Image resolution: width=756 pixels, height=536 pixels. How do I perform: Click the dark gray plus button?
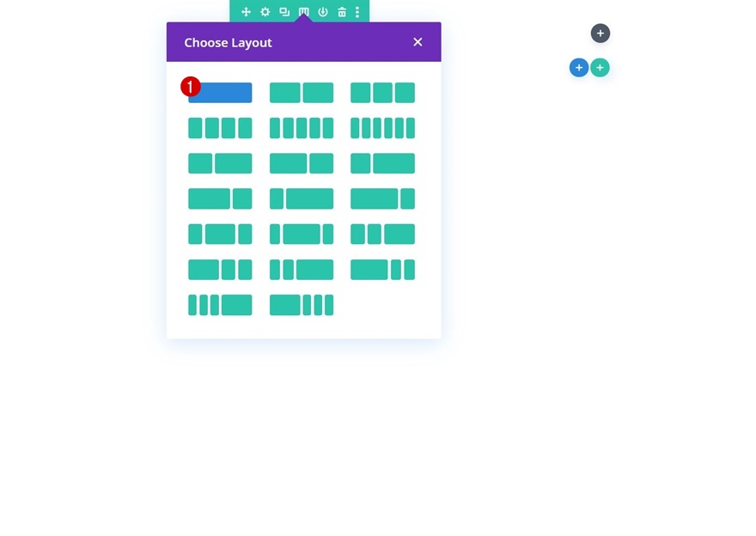600,33
